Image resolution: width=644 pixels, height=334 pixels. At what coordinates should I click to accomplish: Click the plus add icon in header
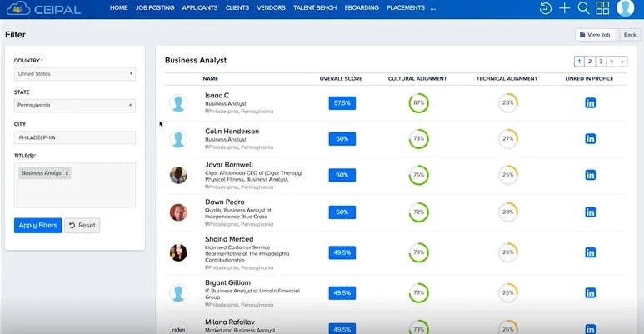point(565,8)
